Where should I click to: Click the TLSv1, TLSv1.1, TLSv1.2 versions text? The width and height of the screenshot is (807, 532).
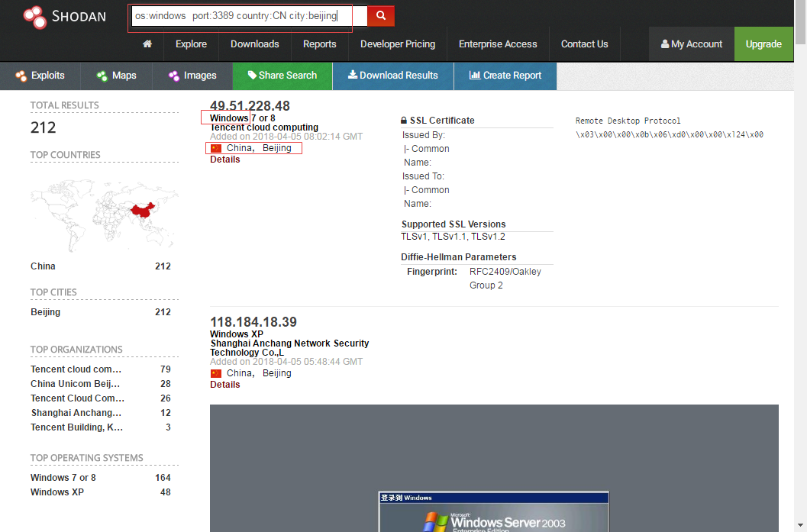click(x=453, y=237)
